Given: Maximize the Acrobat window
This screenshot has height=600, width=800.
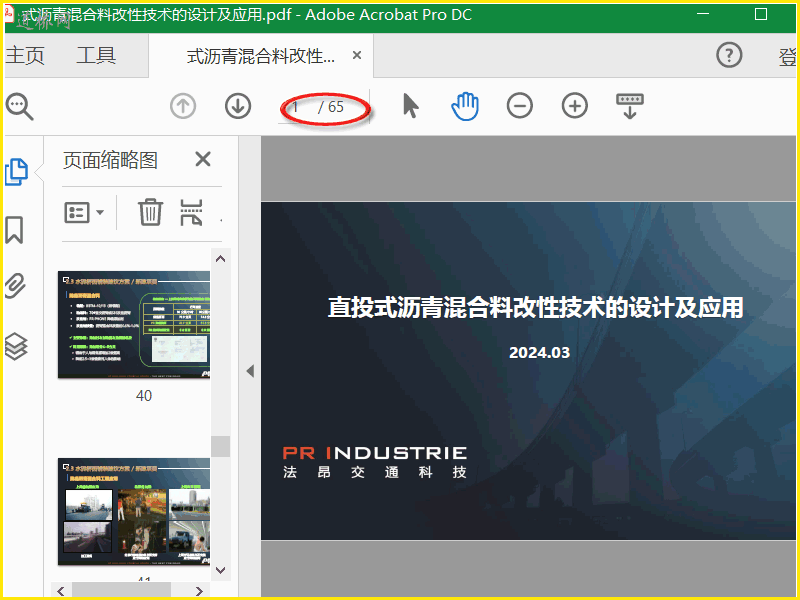Looking at the screenshot, I should (x=761, y=14).
